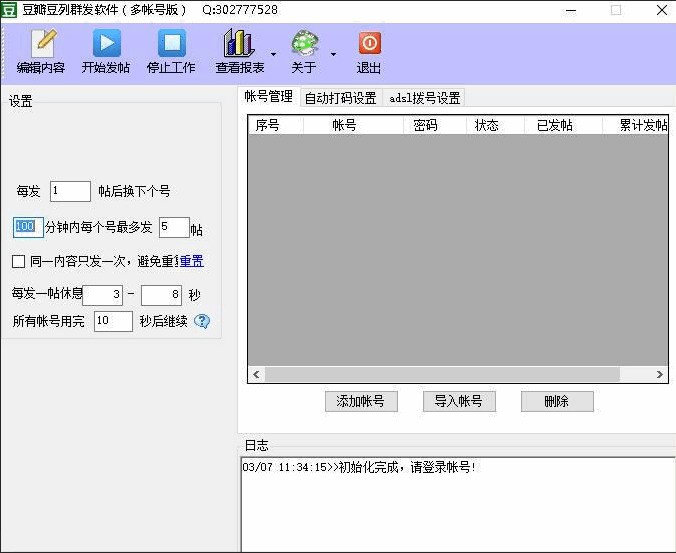Click the 开始发帖 start posting play icon
This screenshot has width=676, height=553.
click(106, 43)
